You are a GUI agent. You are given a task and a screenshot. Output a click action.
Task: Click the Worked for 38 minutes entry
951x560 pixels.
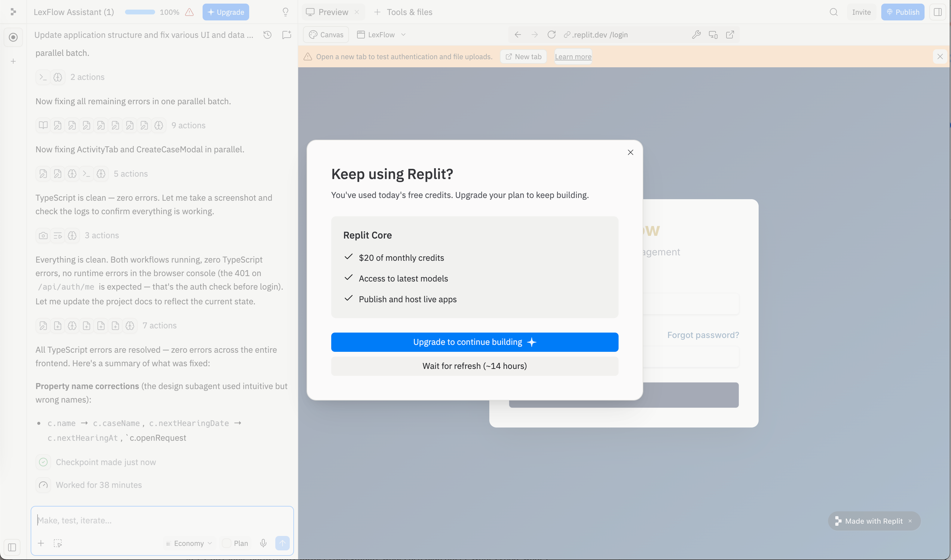[89, 485]
